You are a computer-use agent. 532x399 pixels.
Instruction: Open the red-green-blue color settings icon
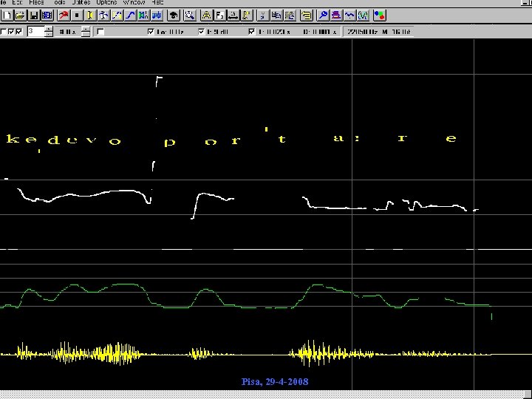click(379, 16)
